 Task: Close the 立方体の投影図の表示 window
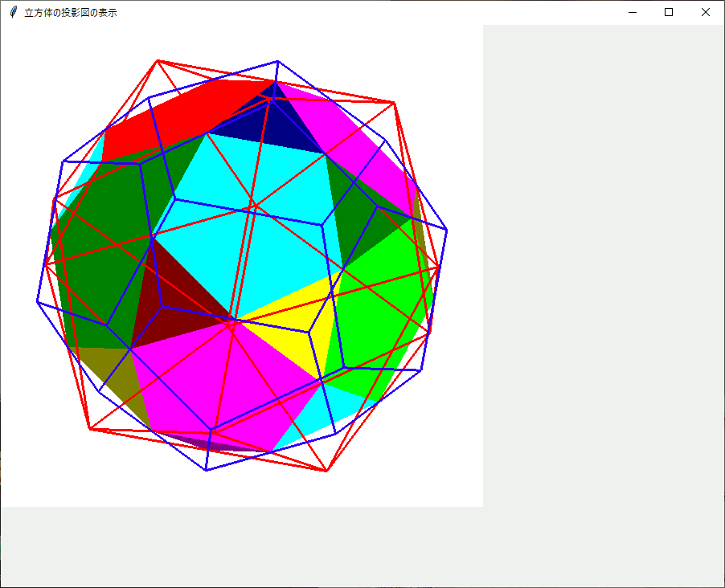[706, 13]
